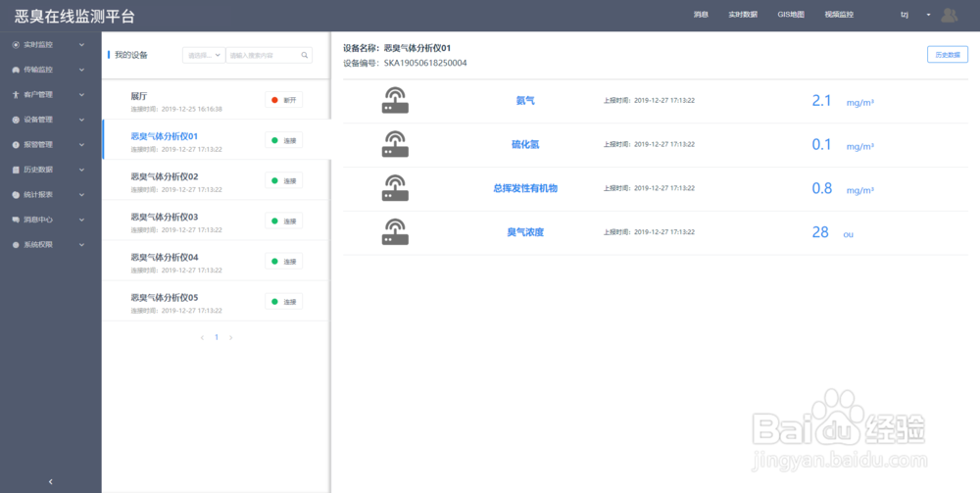Open 视频监控 in the top navigation
This screenshot has width=980, height=493.
[x=839, y=15]
